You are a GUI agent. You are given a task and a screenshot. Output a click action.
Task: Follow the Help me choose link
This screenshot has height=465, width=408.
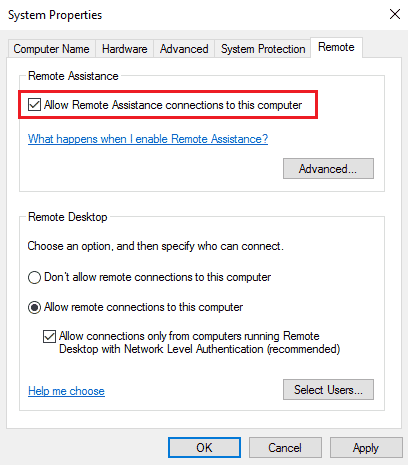coord(66,391)
